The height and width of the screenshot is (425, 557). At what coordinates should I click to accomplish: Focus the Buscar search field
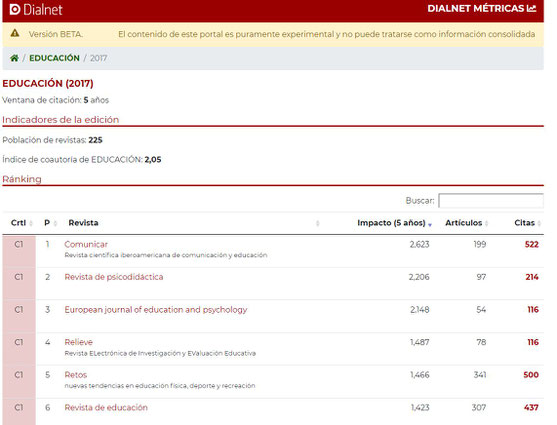(491, 200)
